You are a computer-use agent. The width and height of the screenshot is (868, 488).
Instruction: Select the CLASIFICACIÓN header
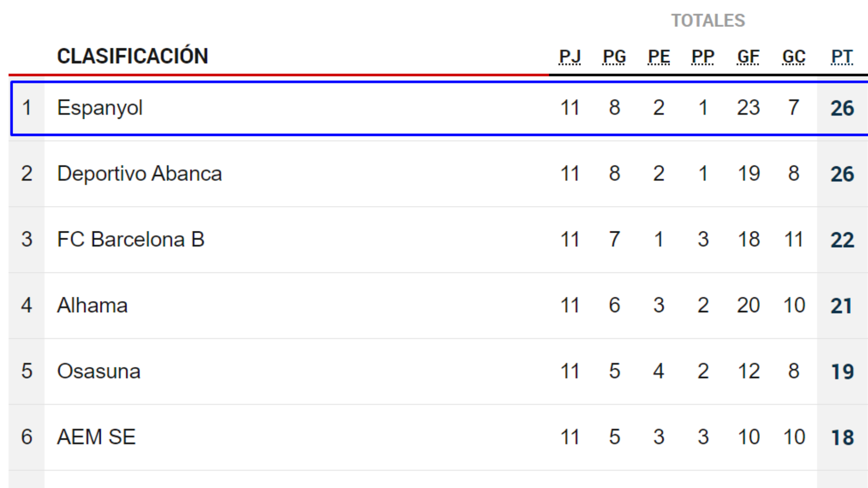coord(133,56)
